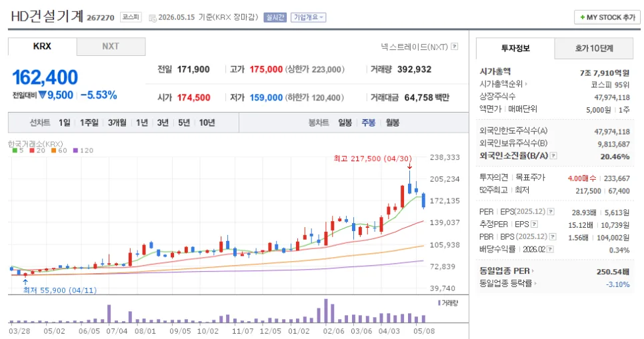Click help icon next to BPS(2025.12)
Screen dimensions: 644x339
[x=553, y=237]
